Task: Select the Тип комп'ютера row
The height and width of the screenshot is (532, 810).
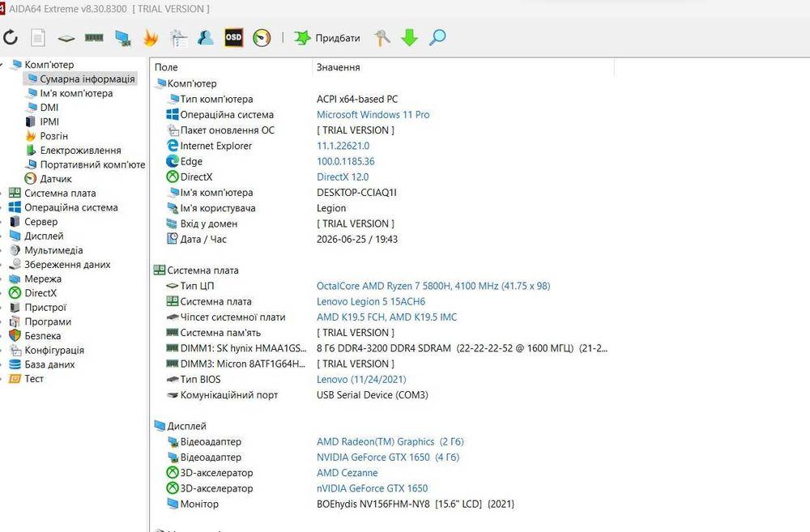Action: click(382, 99)
